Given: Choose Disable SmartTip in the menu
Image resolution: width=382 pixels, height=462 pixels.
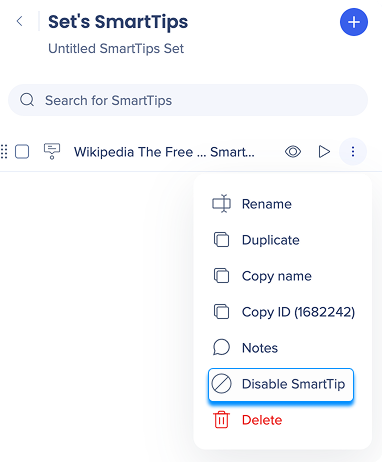Looking at the screenshot, I should tap(280, 384).
